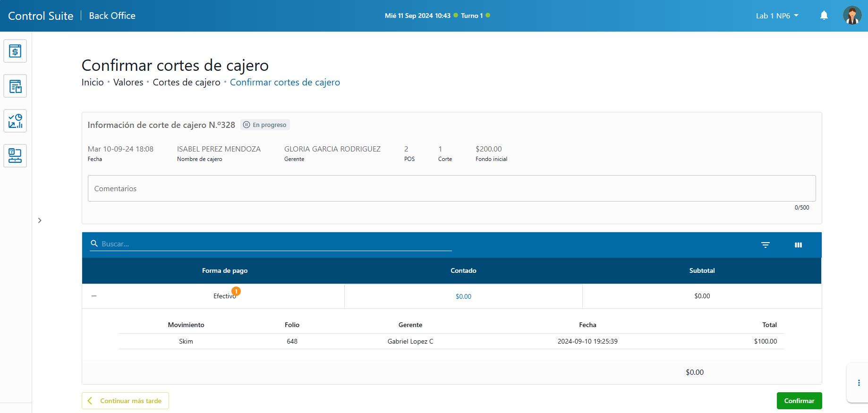Click the notifications bell icon
The width and height of the screenshot is (868, 413).
click(x=824, y=16)
